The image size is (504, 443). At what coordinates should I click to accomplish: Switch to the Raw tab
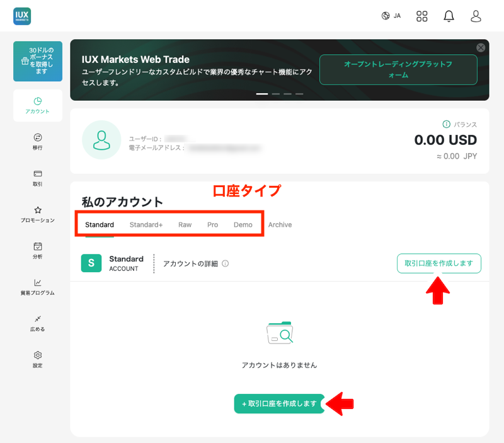pyautogui.click(x=185, y=225)
